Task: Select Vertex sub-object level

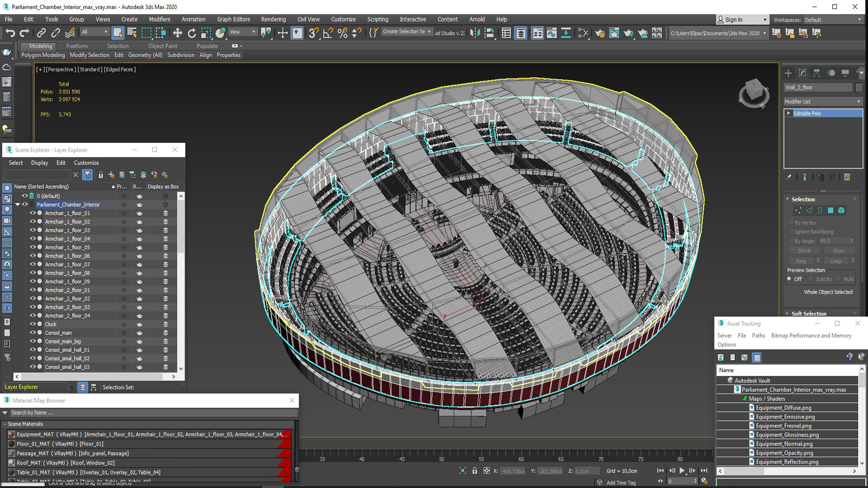Action: coord(798,211)
